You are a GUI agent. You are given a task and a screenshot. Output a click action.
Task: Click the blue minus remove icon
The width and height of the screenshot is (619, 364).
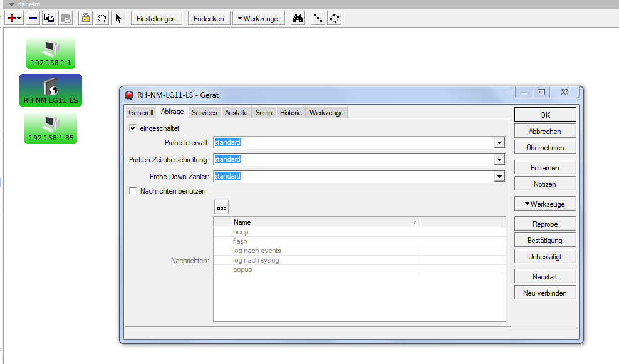coord(33,18)
